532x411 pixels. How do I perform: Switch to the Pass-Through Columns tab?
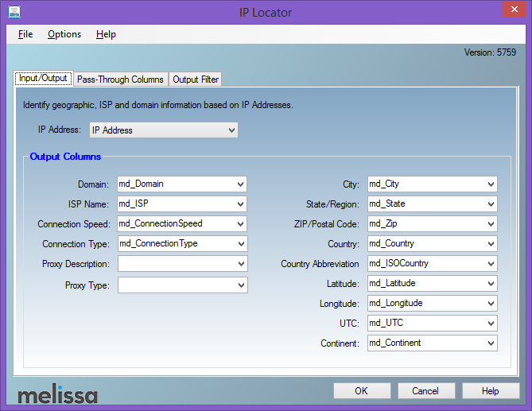coord(120,79)
